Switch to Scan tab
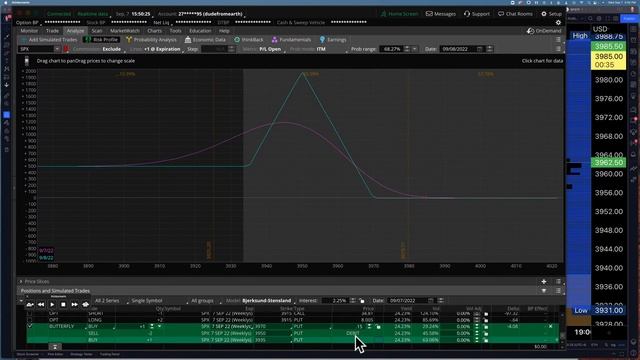 97,31
